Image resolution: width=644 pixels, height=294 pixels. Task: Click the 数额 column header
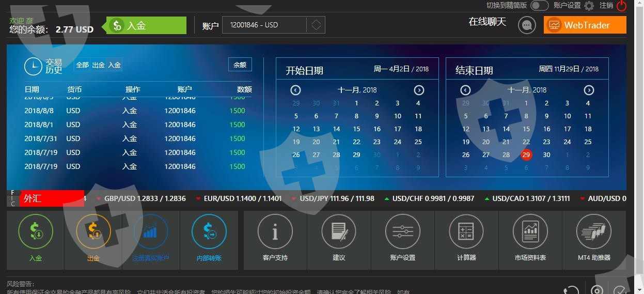[x=244, y=89]
